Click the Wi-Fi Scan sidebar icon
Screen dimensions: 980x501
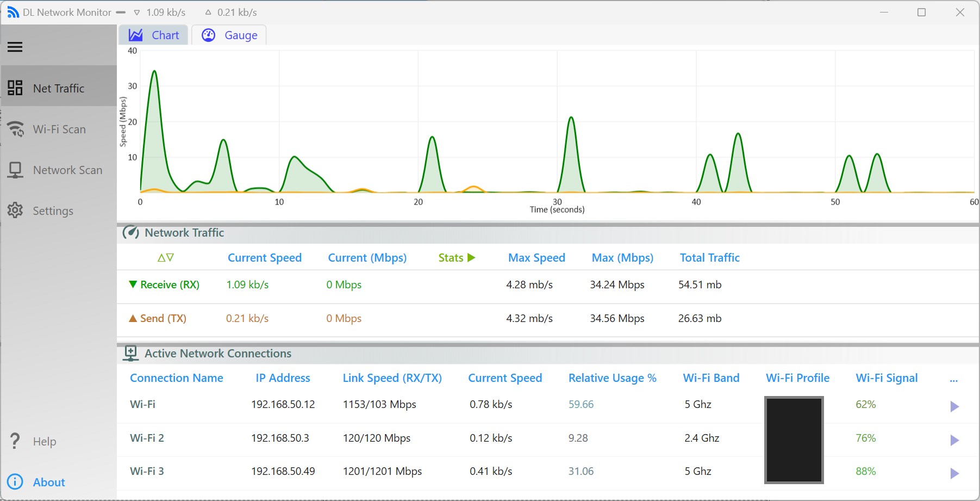(16, 129)
